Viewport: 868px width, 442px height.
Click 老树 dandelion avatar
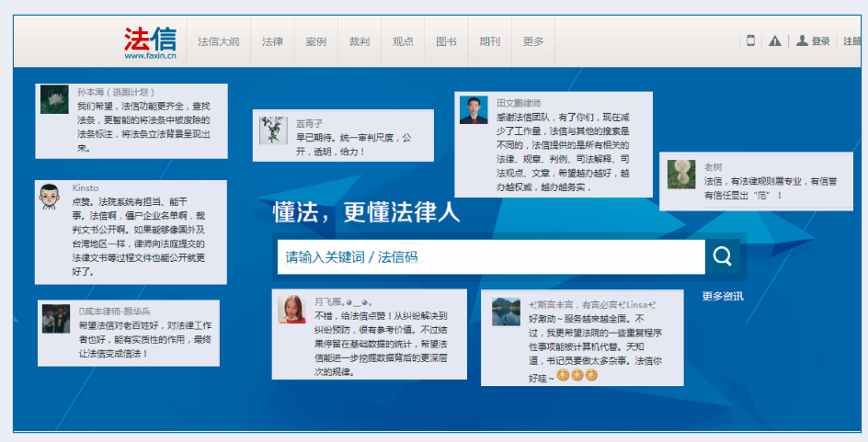[x=681, y=175]
